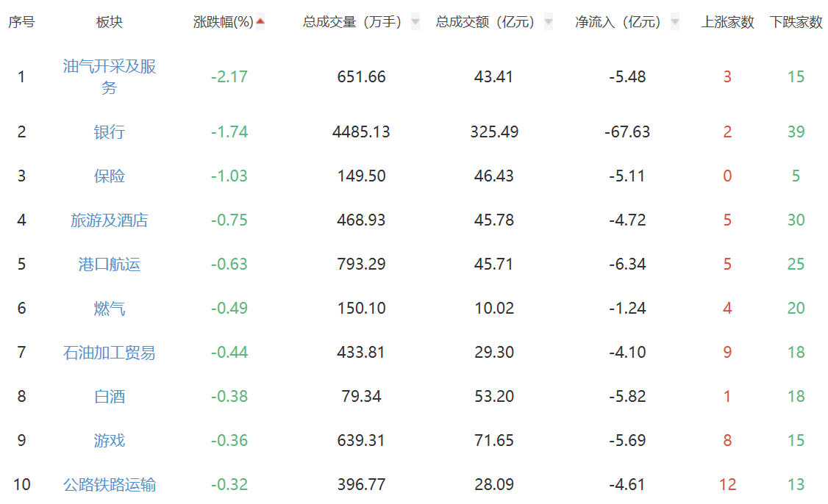Click the sort arrow beside 净流入（亿元）
Screen dimensions: 828x504
point(675,22)
